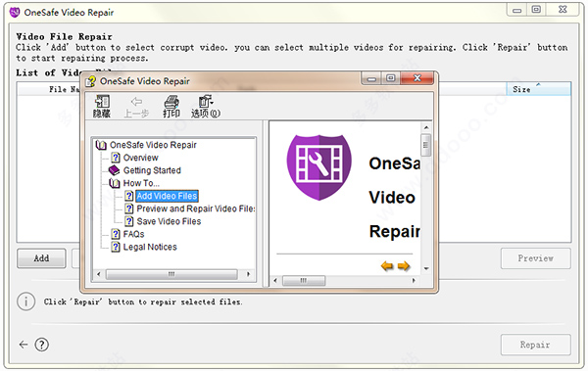Click the purple OneSafe shield logo
The image size is (588, 371).
pyautogui.click(x=319, y=167)
